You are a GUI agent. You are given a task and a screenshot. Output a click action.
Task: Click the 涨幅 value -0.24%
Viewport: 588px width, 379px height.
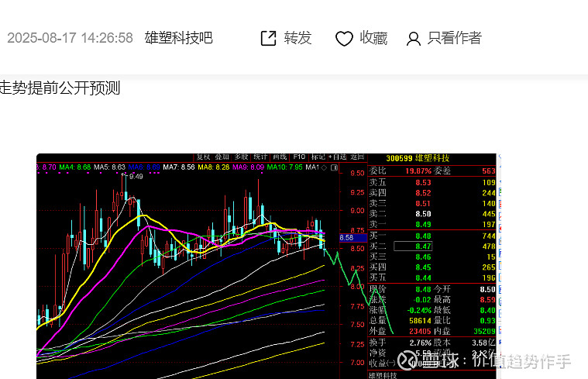(419, 310)
